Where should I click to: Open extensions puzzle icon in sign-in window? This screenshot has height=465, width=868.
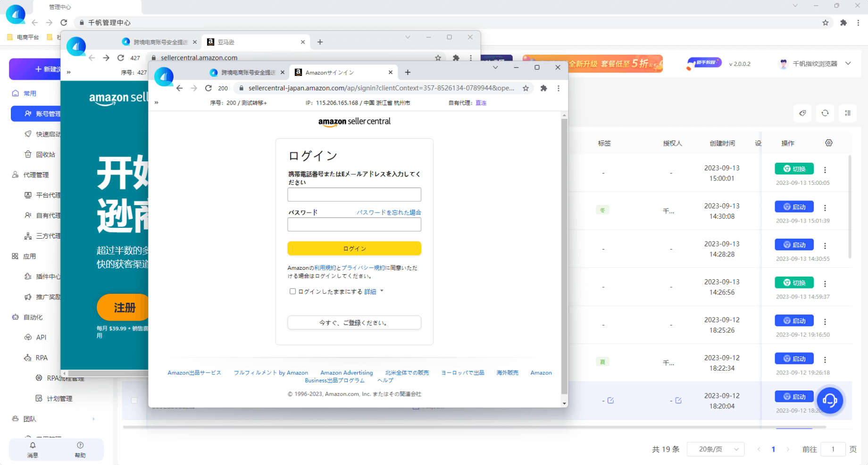point(543,88)
